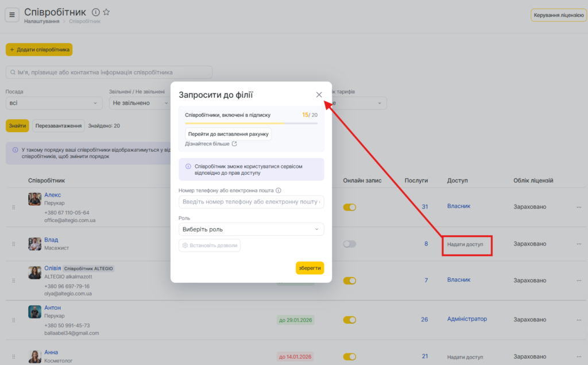
Task: Expand the Виберіть роль dropdown
Action: [251, 229]
